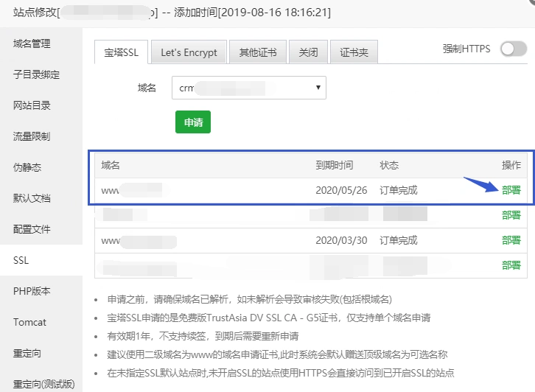535x392 pixels.
Task: Select the 宝塔SSL tab
Action: pyautogui.click(x=122, y=52)
